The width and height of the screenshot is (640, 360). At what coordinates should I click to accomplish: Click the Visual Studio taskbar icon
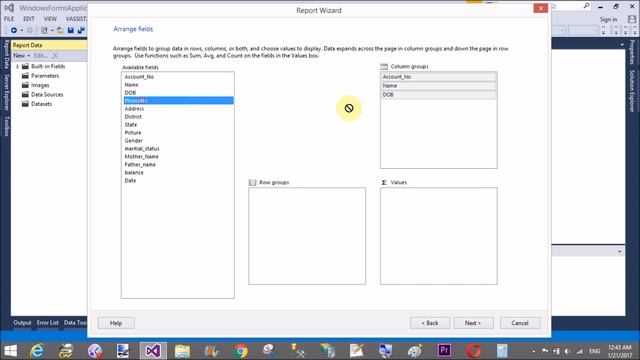[x=153, y=351]
